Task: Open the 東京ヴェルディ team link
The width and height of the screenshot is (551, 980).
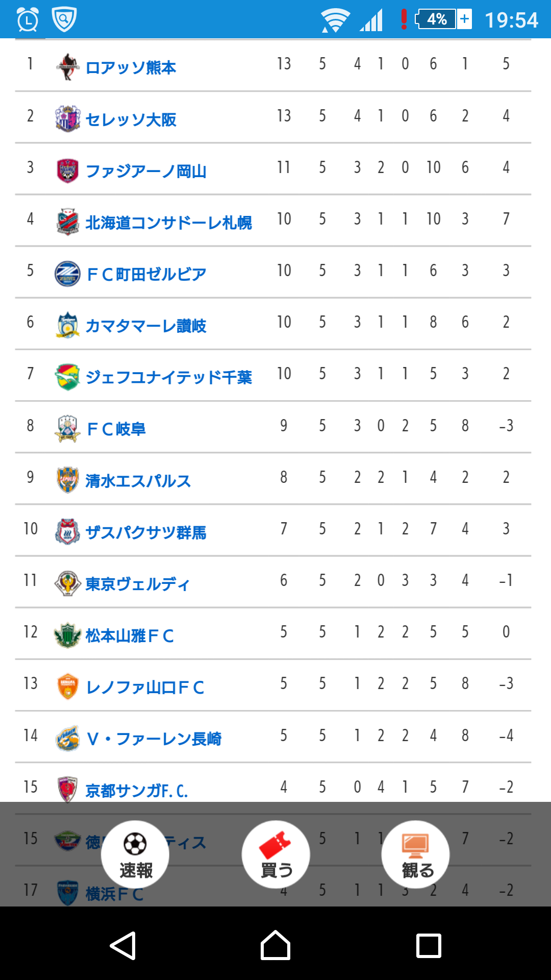Action: (x=137, y=583)
